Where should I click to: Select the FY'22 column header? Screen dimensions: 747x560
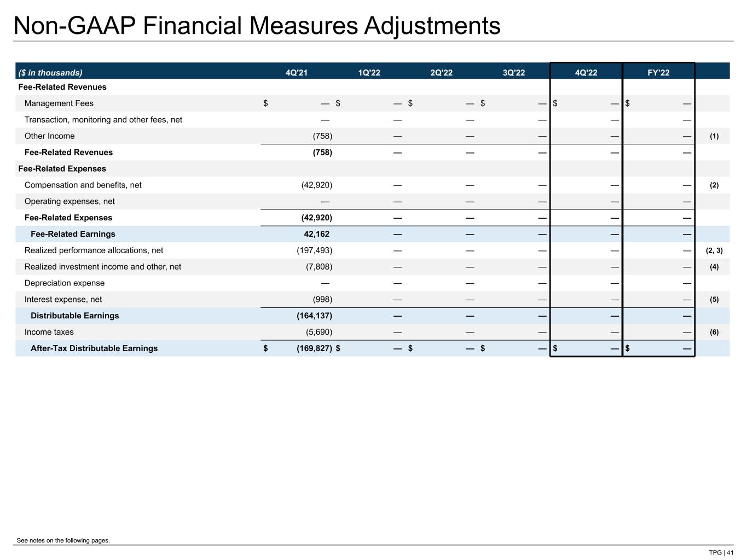click(658, 73)
